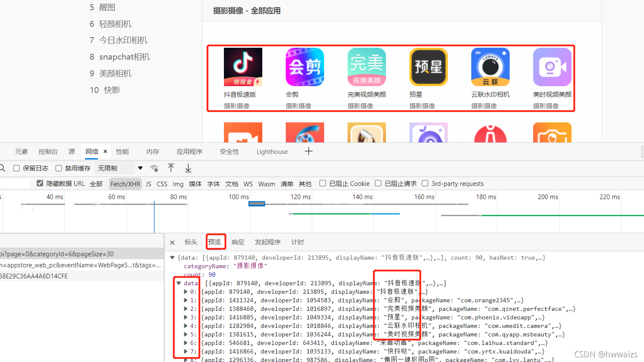Filter requests by 文档
Viewport: 644px width, 362px height.
click(x=232, y=184)
